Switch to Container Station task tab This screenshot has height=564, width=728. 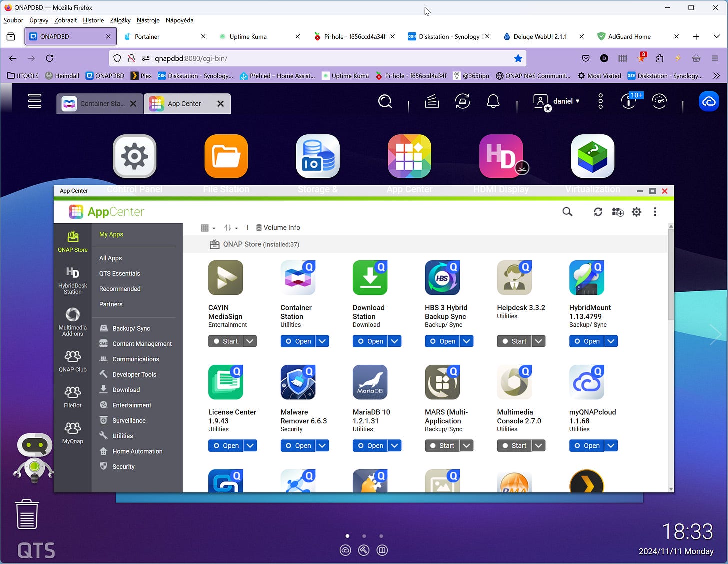99,104
